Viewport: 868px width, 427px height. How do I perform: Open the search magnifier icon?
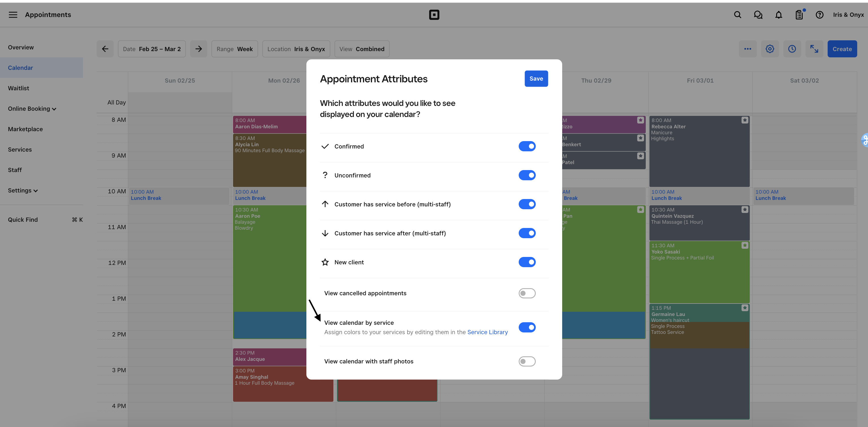click(738, 15)
